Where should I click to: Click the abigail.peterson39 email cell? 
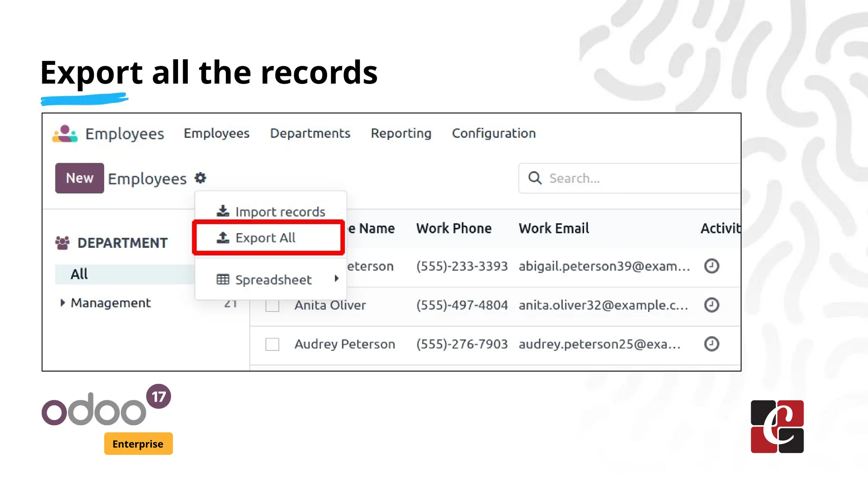click(x=604, y=266)
